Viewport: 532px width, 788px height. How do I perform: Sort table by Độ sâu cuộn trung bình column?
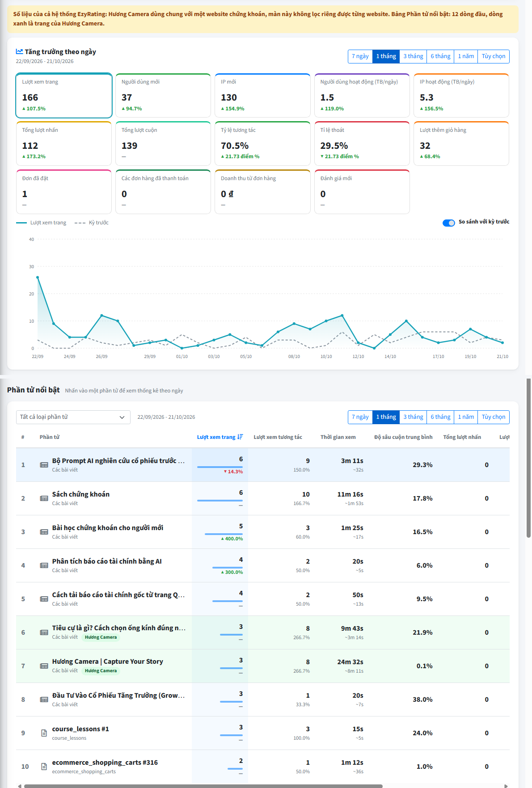[x=403, y=437]
